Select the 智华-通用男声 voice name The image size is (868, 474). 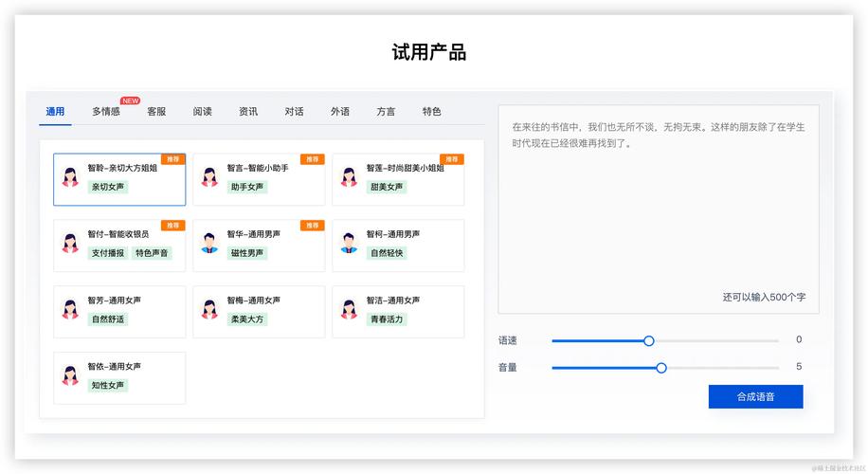point(254,234)
